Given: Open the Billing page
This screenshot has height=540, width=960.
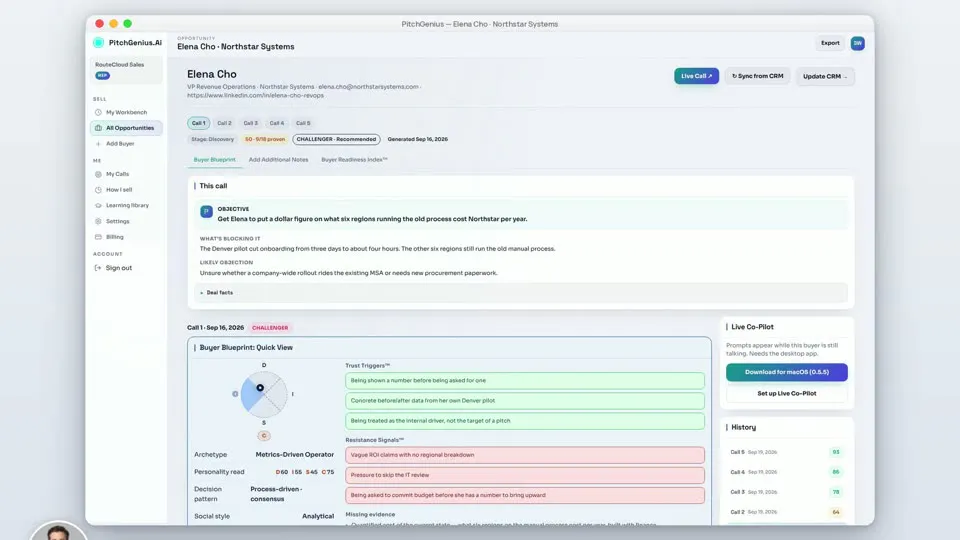Looking at the screenshot, I should pyautogui.click(x=126, y=237).
